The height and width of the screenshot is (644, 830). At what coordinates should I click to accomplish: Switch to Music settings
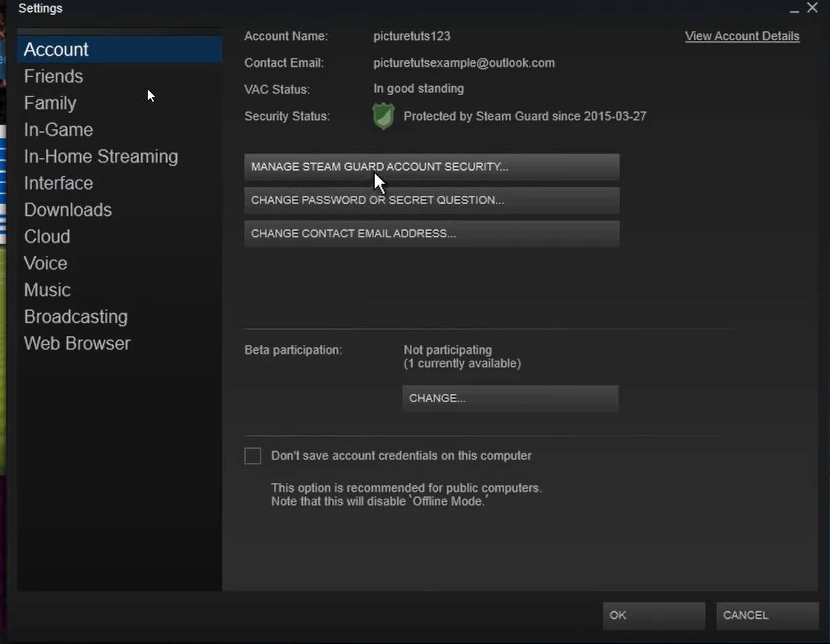pos(47,289)
